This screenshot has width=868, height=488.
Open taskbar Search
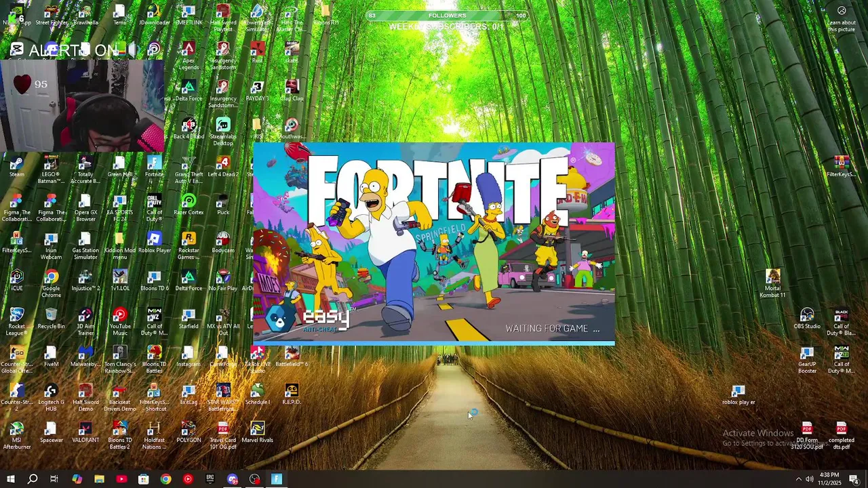[33, 479]
